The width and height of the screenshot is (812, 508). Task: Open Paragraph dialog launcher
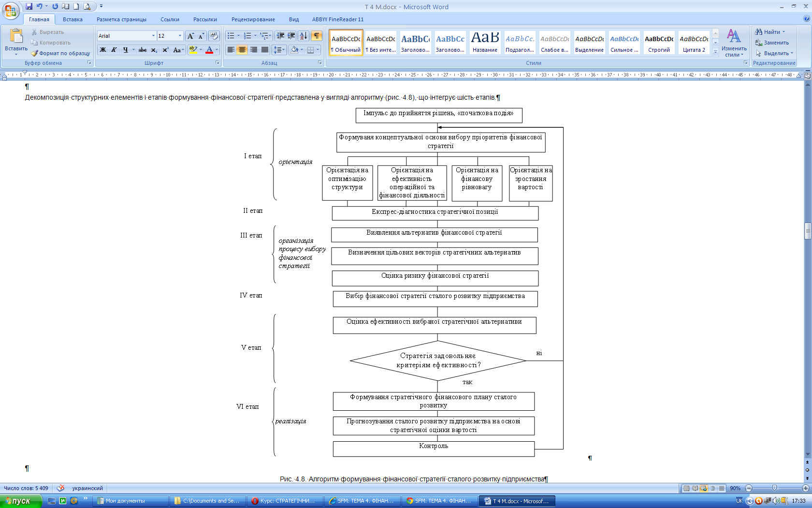pyautogui.click(x=320, y=63)
